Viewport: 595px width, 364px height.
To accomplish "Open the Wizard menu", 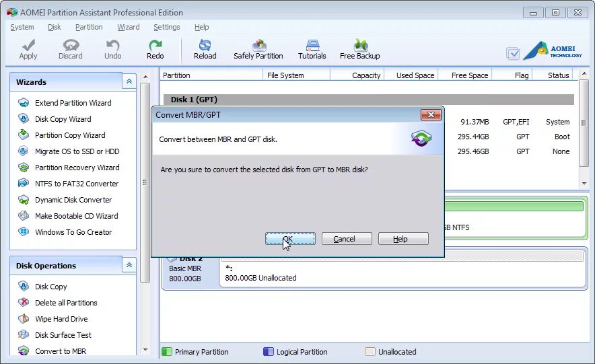I will coord(129,27).
